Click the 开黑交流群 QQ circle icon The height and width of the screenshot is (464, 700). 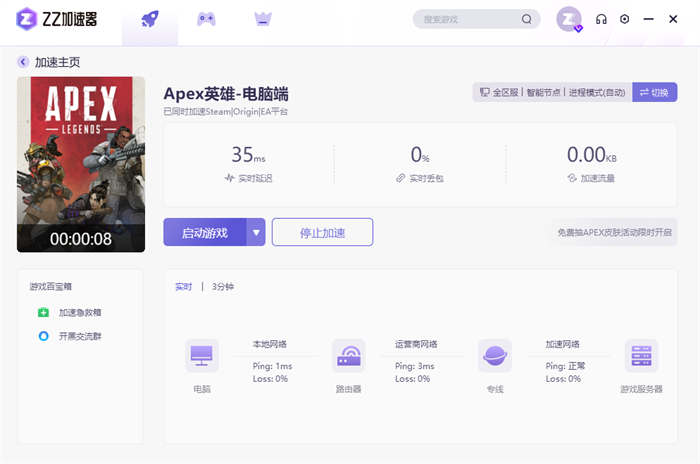click(x=43, y=336)
